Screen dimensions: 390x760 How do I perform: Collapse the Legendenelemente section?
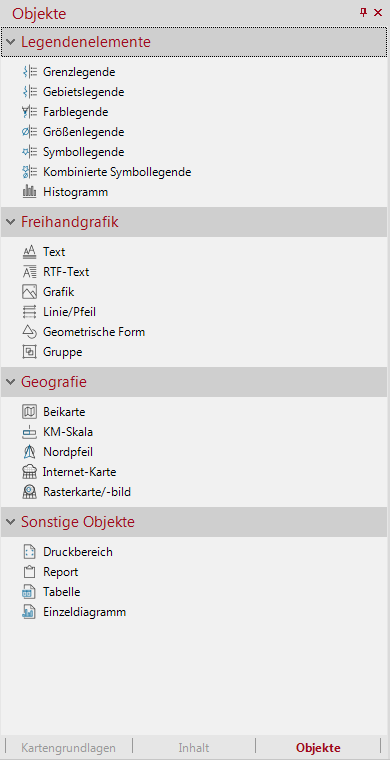pyautogui.click(x=10, y=42)
